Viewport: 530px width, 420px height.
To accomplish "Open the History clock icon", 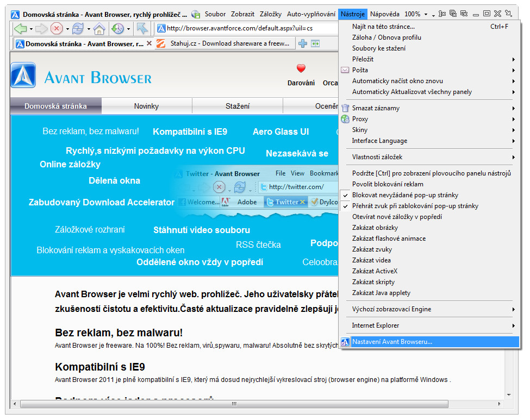I will point(117,28).
